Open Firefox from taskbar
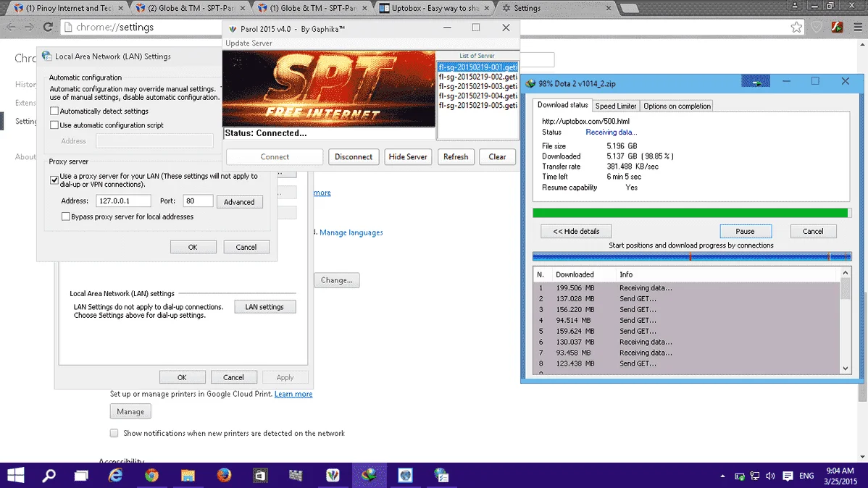Image resolution: width=868 pixels, height=488 pixels. point(224,475)
